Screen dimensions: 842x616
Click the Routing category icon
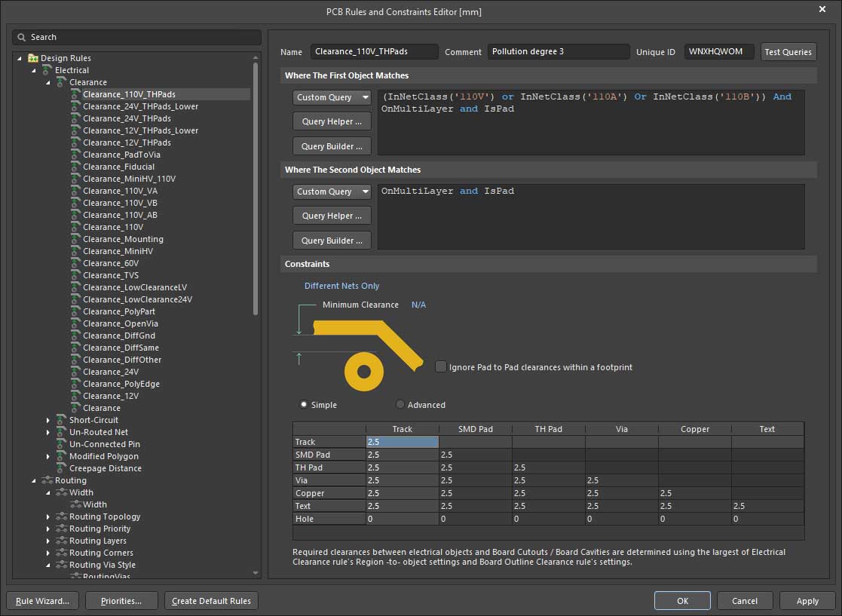47,480
